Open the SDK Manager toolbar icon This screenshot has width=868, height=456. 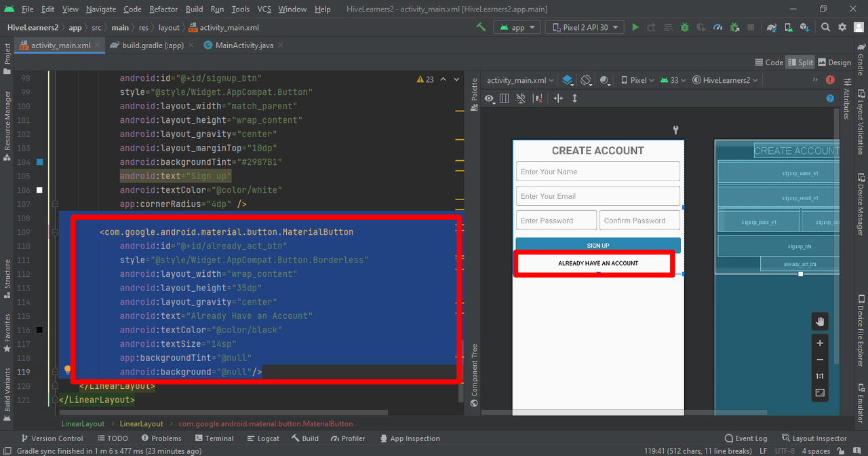click(x=805, y=27)
